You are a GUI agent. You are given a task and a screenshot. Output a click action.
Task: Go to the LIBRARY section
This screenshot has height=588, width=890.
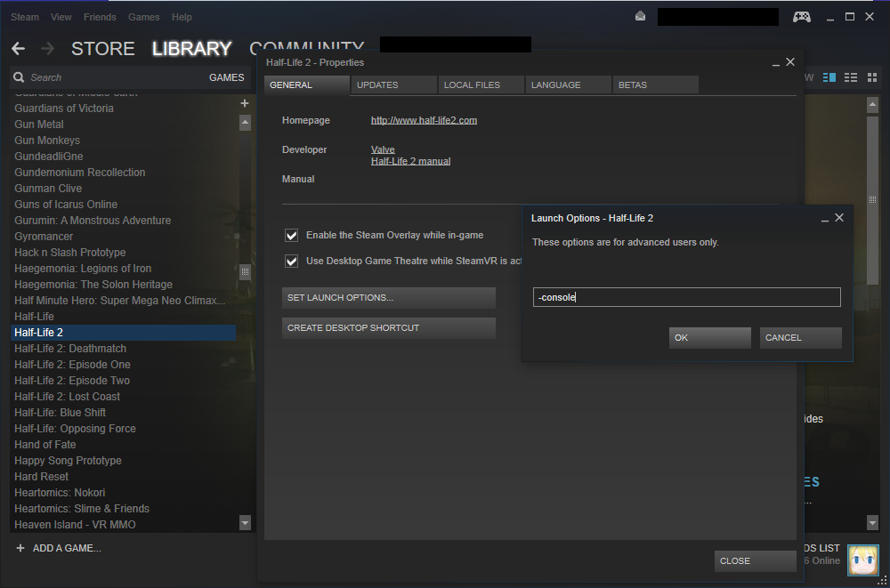192,49
